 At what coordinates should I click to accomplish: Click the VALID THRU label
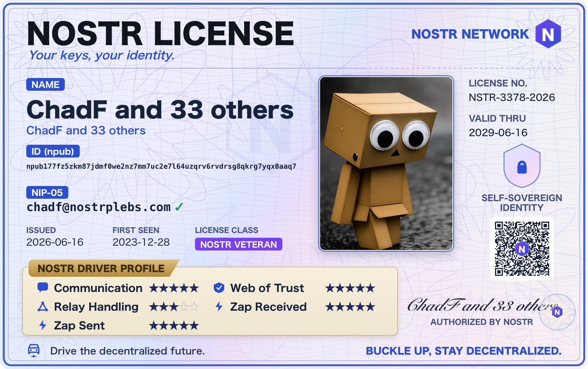pyautogui.click(x=497, y=118)
